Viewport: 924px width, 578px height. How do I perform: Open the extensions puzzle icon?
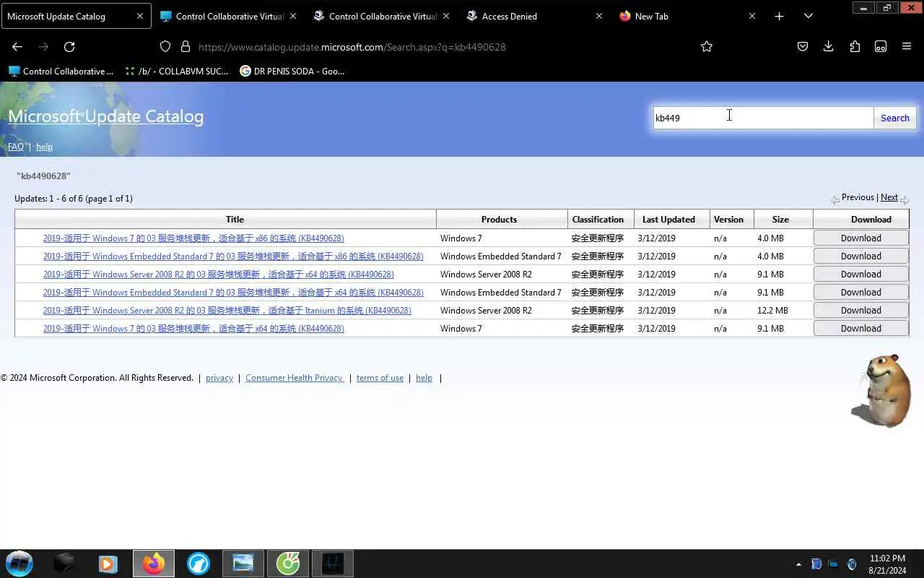[x=855, y=46]
